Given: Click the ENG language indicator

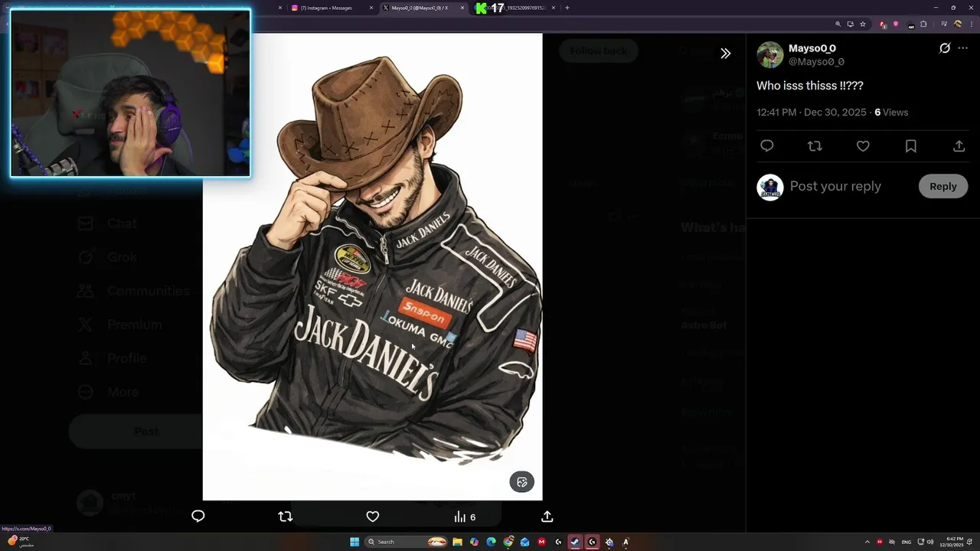Looking at the screenshot, I should (906, 542).
